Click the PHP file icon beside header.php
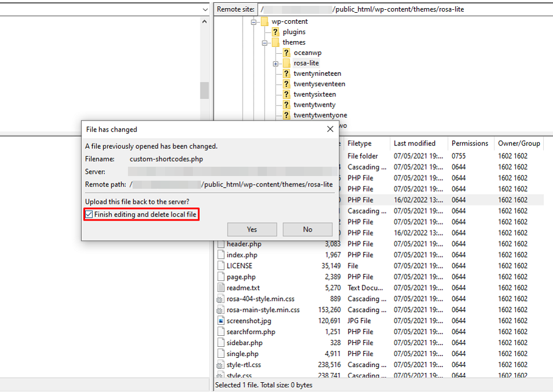The image size is (553, 392). pos(222,244)
